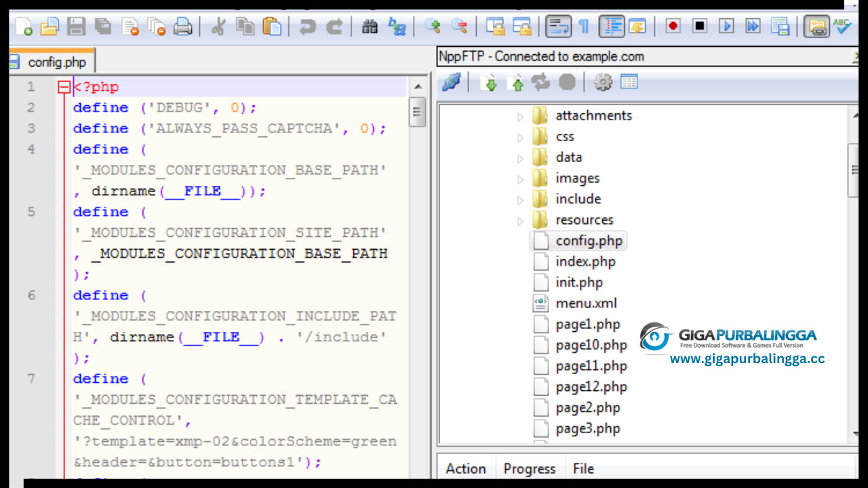
Task: Run macro multiple times icon
Action: tap(753, 26)
